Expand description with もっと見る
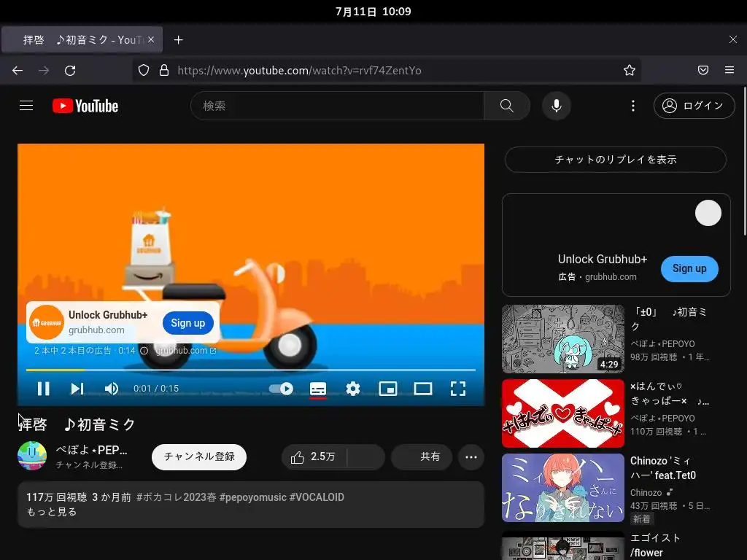Screen dimensions: 747x560 [52, 512]
